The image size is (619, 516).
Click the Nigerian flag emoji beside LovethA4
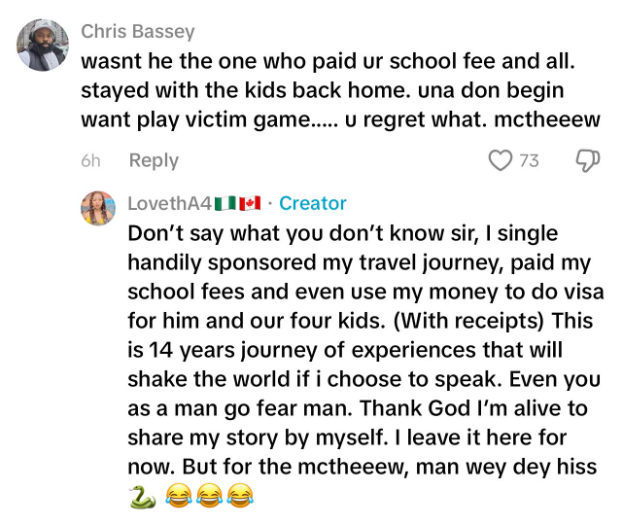click(224, 203)
